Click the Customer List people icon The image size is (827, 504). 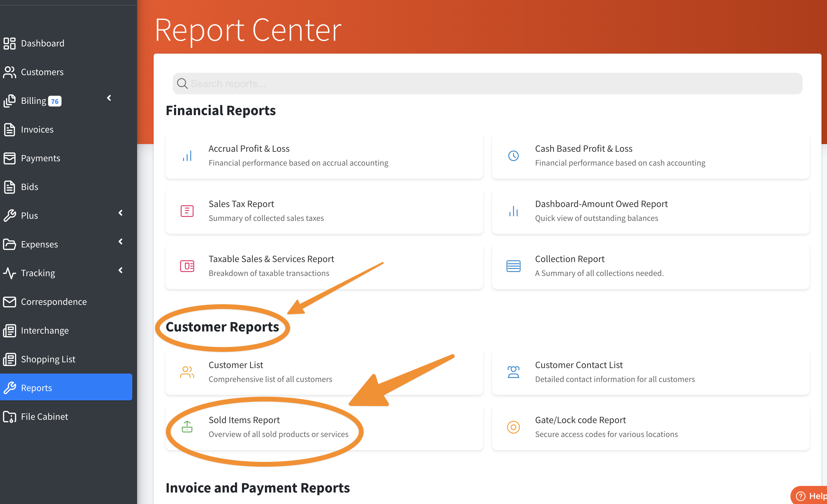187,372
